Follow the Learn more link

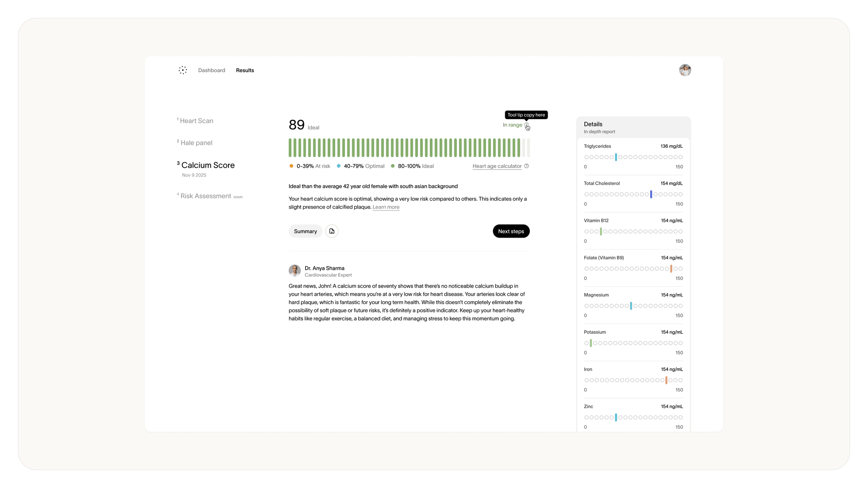tap(386, 207)
